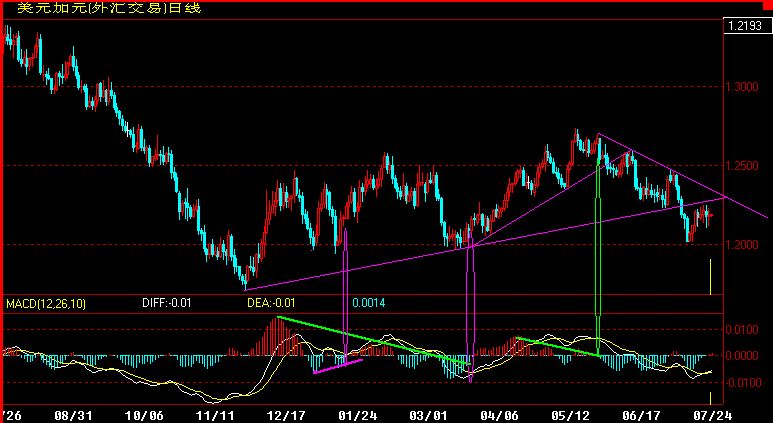Viewport: 773px width, 423px height.
Task: Click the 06/17 date axis label
Action: click(643, 416)
